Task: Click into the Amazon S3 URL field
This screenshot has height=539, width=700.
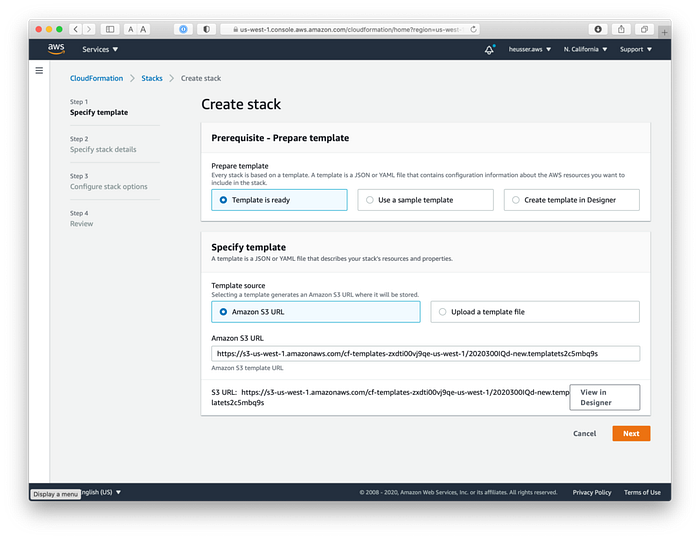Action: coord(425,354)
